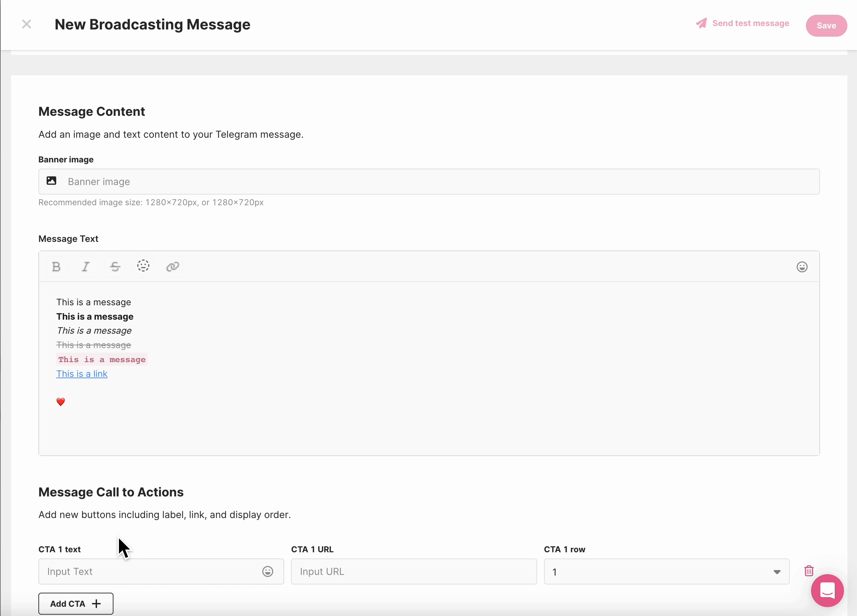
Task: Add a new CTA button
Action: click(x=75, y=604)
